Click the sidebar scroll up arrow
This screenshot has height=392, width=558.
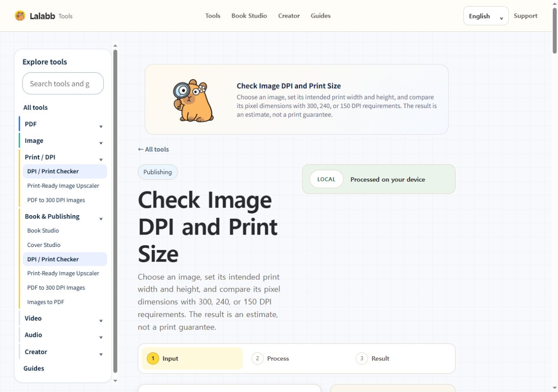tap(116, 45)
